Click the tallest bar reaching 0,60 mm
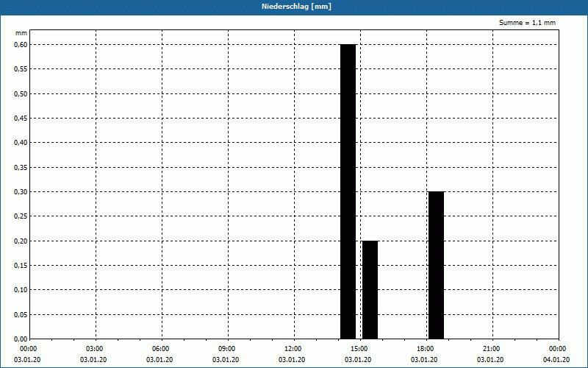This screenshot has width=588, height=368. click(x=348, y=191)
